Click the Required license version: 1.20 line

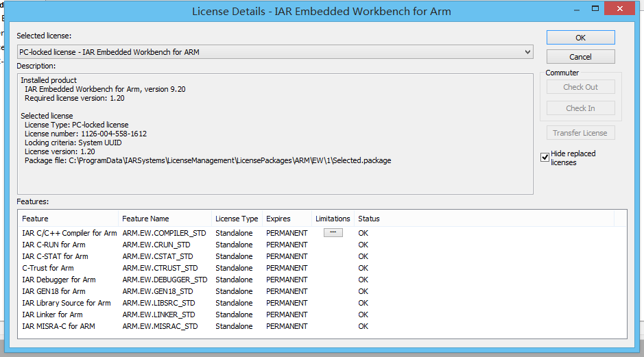[x=74, y=98]
